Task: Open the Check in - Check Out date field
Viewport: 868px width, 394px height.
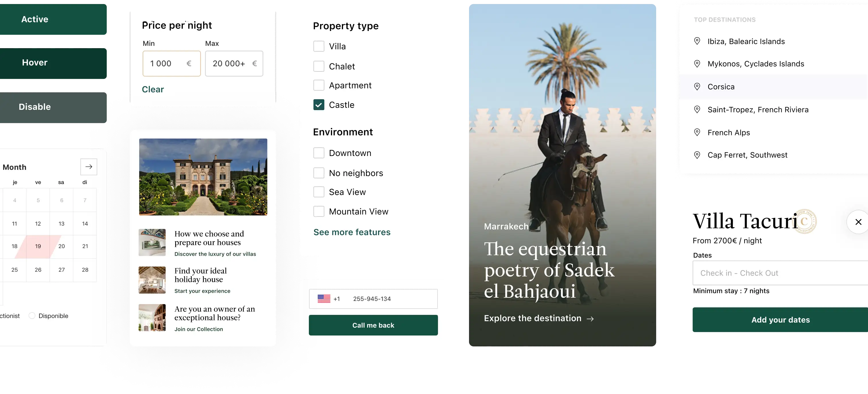Action: pos(780,273)
